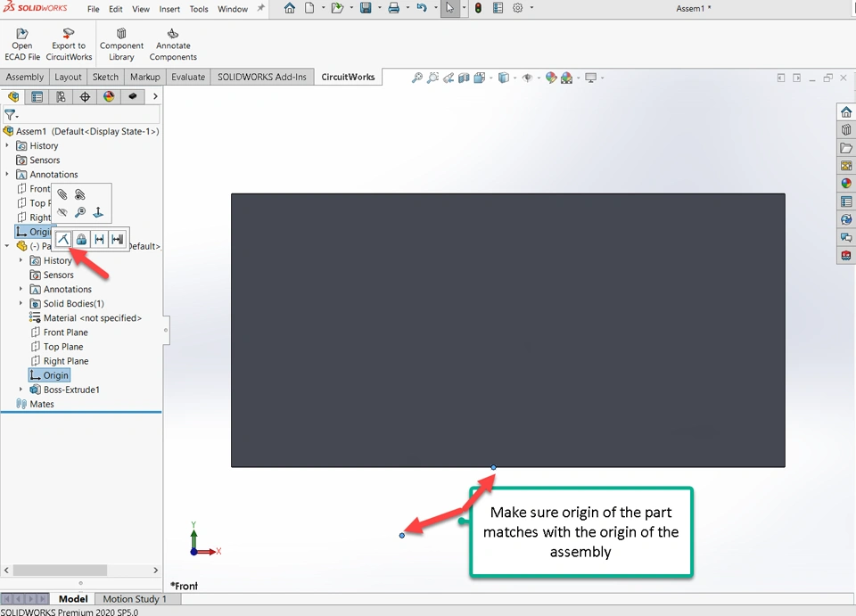Image resolution: width=856 pixels, height=616 pixels.
Task: Open the Tools menu
Action: pyautogui.click(x=199, y=9)
